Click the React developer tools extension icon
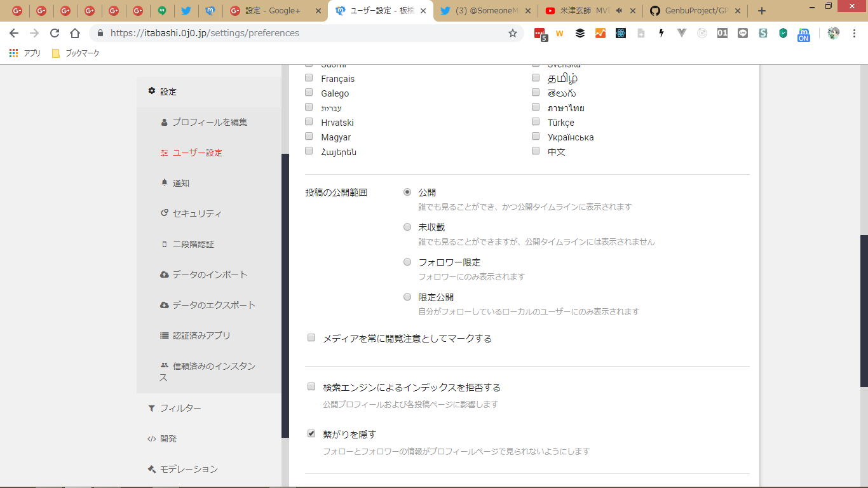This screenshot has width=868, height=488. point(621,33)
